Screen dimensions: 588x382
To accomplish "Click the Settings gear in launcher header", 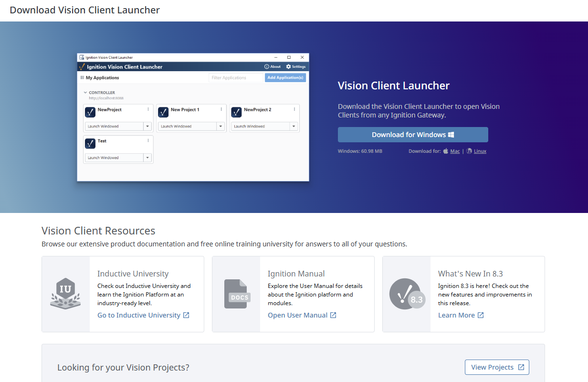I will tap(288, 67).
